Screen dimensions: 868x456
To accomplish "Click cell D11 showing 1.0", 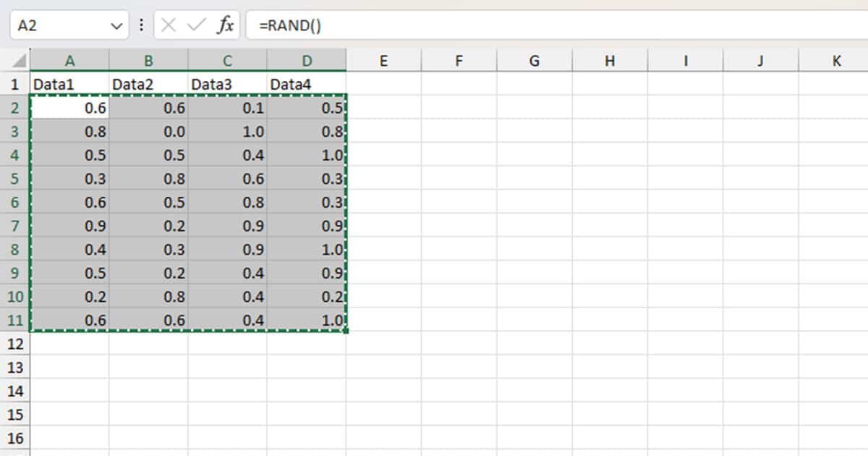I will [x=307, y=320].
